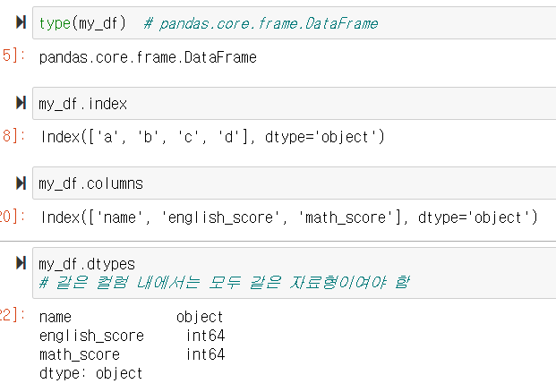Click the pandas.core.frame.DataFrame comment
Screen dimensions: 556x392
point(261,24)
